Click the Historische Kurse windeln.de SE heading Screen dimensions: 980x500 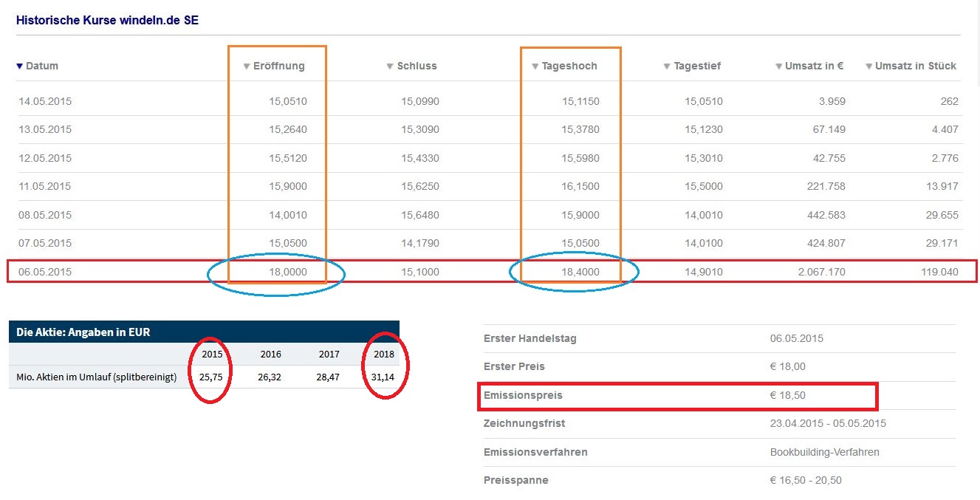(107, 20)
